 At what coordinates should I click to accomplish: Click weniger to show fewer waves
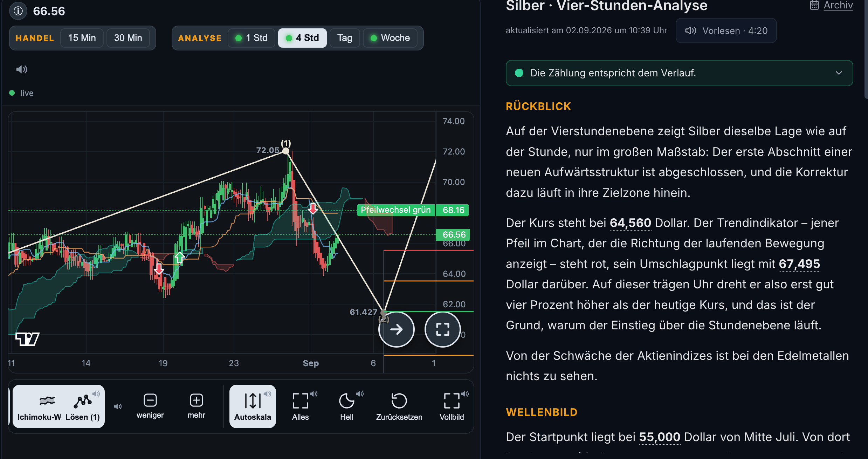point(150,406)
